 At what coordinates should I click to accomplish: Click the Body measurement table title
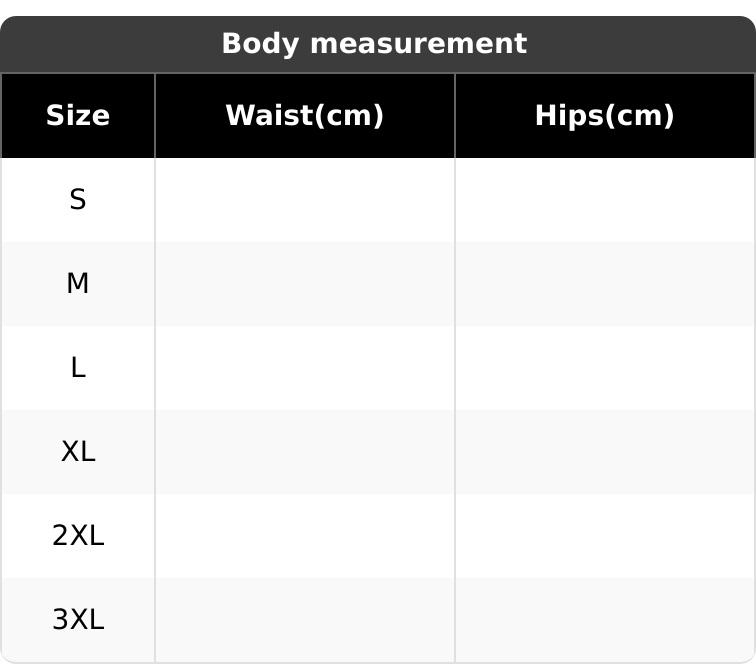pyautogui.click(x=373, y=44)
